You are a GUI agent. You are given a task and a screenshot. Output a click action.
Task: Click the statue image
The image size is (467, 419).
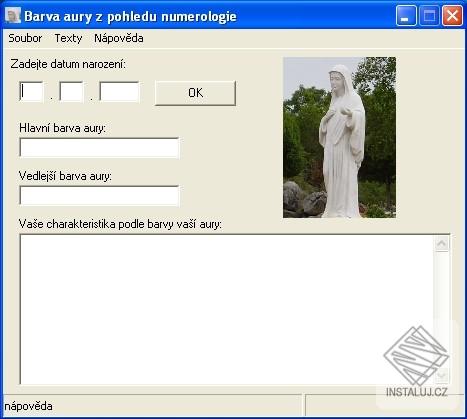339,137
